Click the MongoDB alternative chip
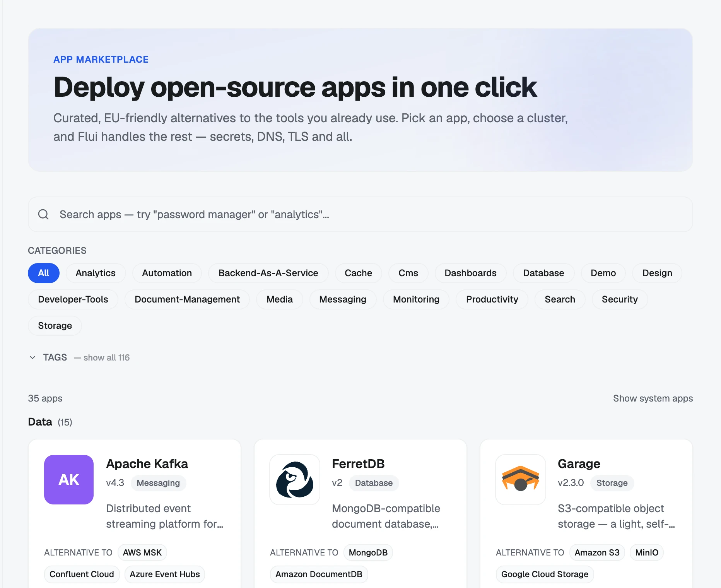721x588 pixels. pyautogui.click(x=368, y=552)
